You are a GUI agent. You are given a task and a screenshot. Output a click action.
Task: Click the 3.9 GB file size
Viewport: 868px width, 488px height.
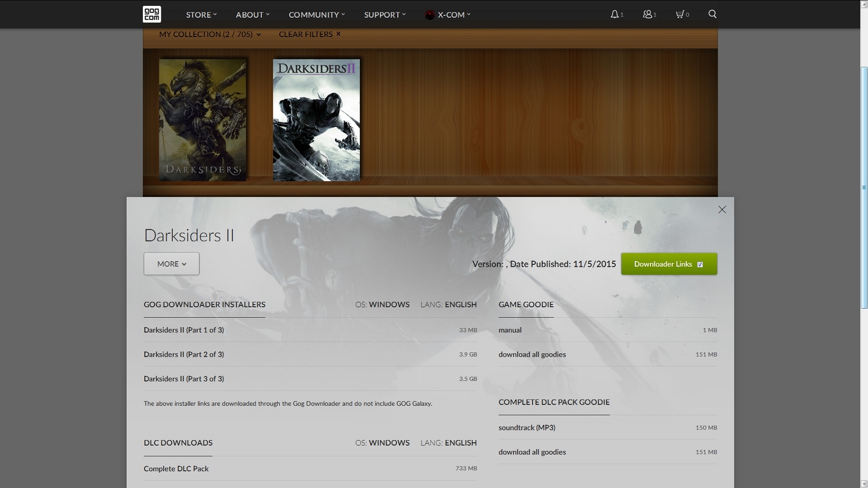(x=468, y=354)
